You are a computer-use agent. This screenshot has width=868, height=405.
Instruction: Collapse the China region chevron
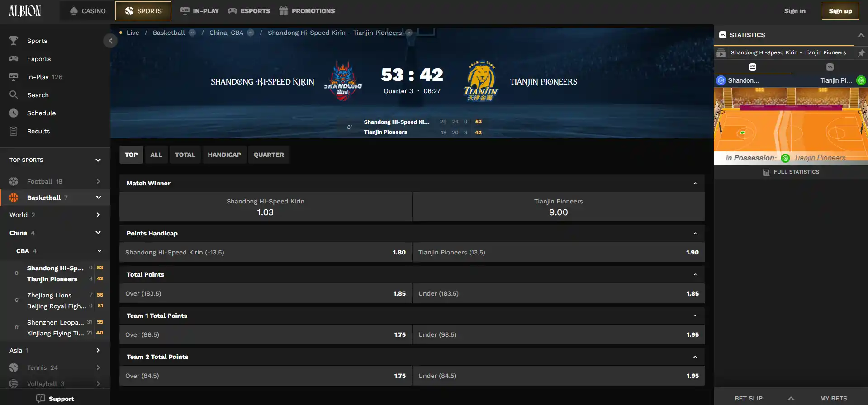pyautogui.click(x=98, y=233)
